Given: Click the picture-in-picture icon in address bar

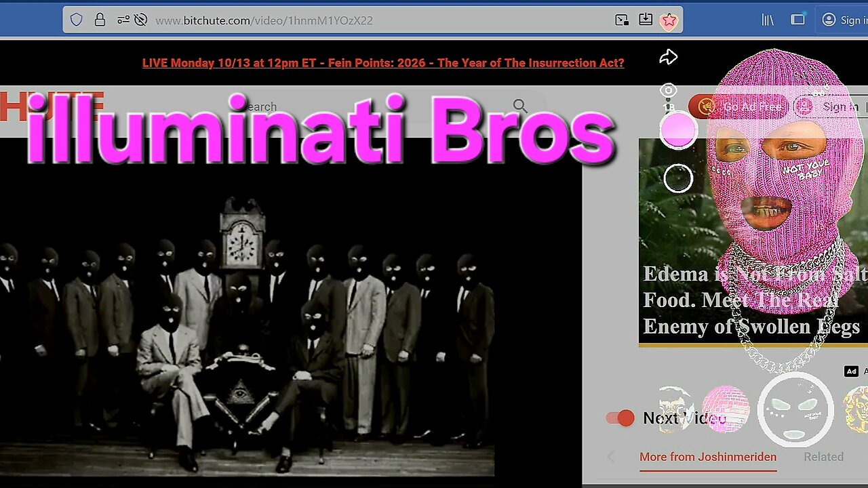Looking at the screenshot, I should (x=622, y=20).
